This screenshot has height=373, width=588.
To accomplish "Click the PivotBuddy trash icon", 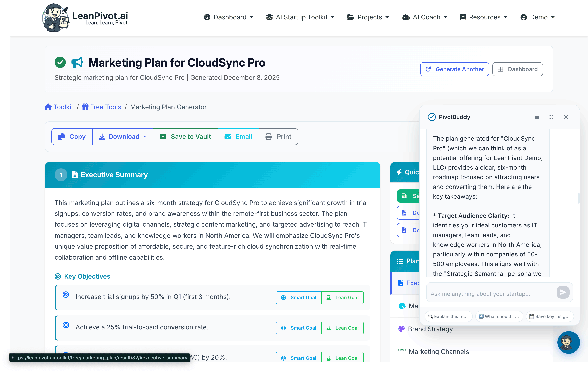I will coord(537,117).
